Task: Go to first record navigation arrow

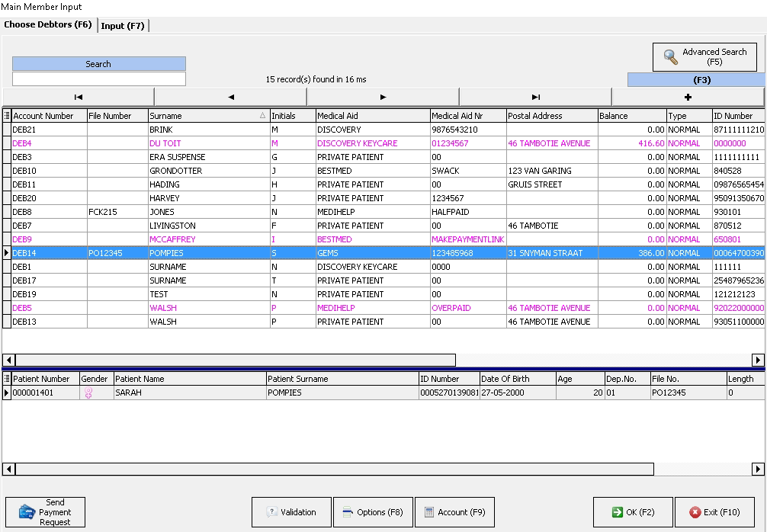Action: tap(79, 97)
